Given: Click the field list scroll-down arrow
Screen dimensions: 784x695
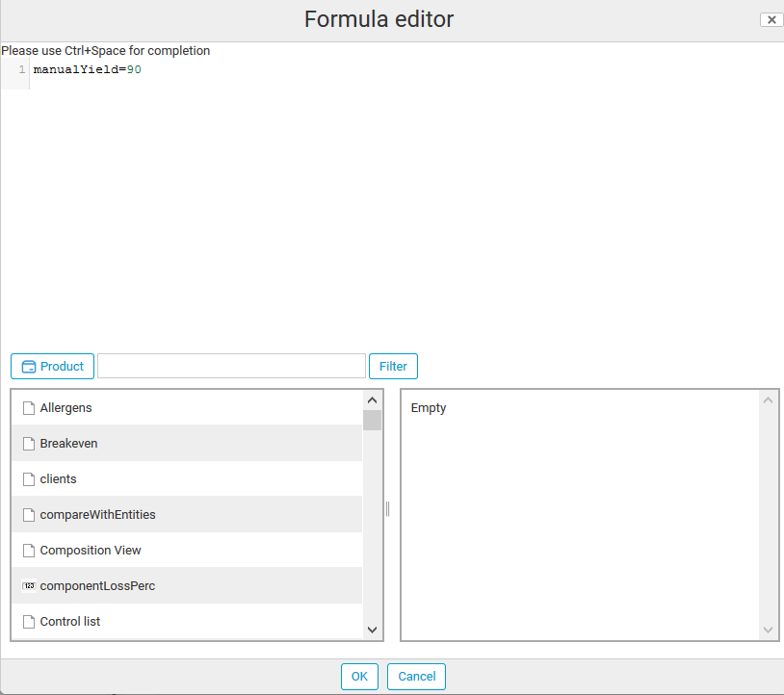Looking at the screenshot, I should coord(372,630).
